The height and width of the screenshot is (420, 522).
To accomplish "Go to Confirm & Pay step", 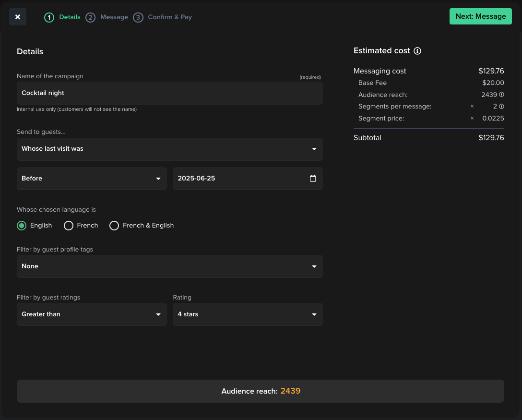I will [169, 17].
